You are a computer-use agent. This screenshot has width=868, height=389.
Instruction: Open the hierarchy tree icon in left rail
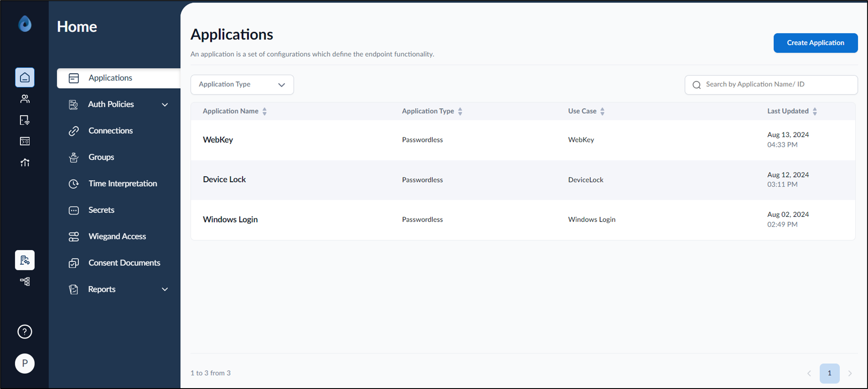(25, 282)
